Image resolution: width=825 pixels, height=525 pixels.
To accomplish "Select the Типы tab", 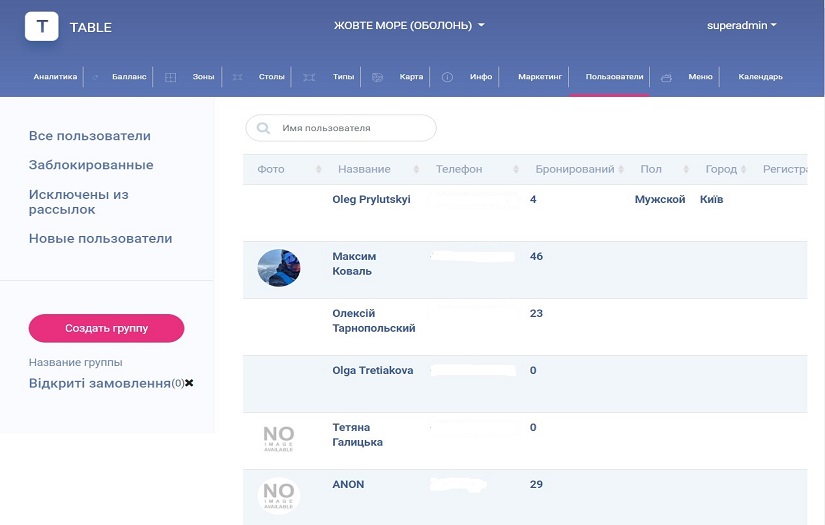I will click(343, 77).
